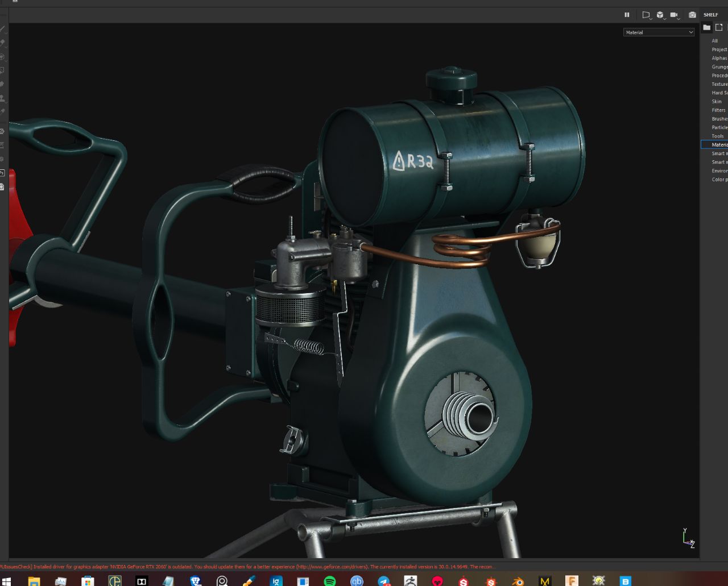Click the XYZ axis gizmo in the viewport
The height and width of the screenshot is (586, 728).
(x=688, y=538)
